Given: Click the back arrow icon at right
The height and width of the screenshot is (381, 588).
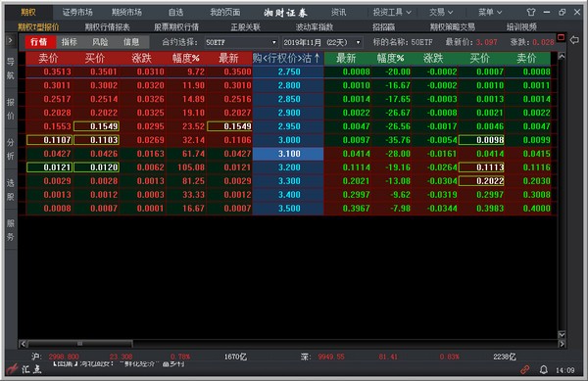Looking at the screenshot, I should pos(574,40).
